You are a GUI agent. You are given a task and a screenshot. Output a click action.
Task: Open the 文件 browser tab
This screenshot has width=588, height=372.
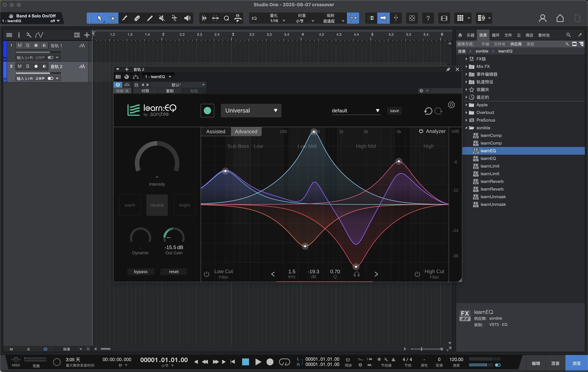point(508,35)
